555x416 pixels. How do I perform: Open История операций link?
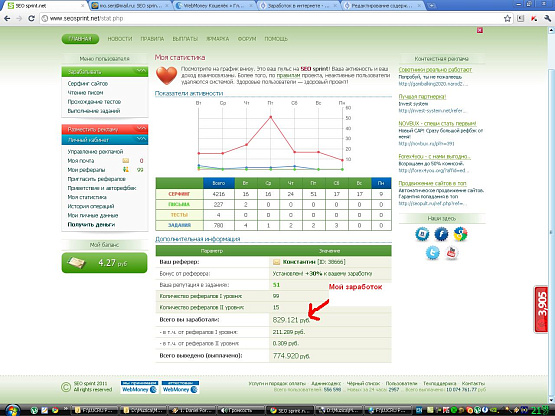click(91, 206)
